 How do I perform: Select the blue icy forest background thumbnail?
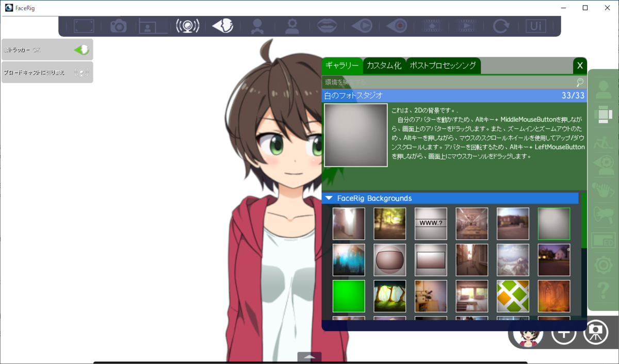coord(349,260)
